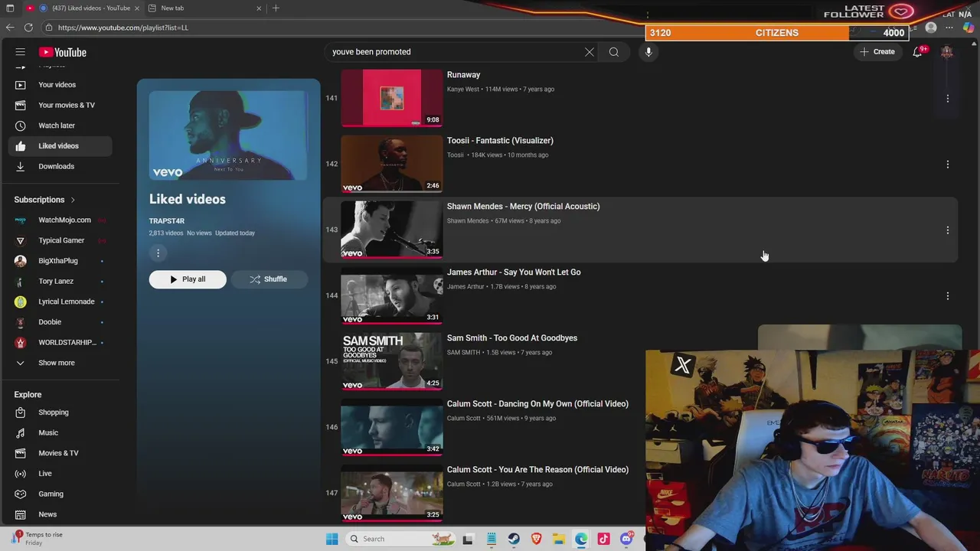Reload the page with the refresh icon
The height and width of the screenshot is (551, 980).
28,28
